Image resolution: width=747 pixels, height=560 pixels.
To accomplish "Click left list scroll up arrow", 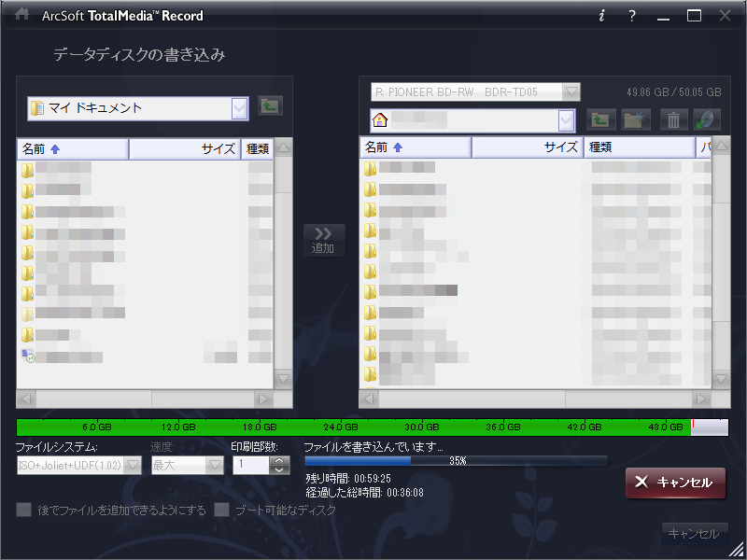I will pos(284,147).
